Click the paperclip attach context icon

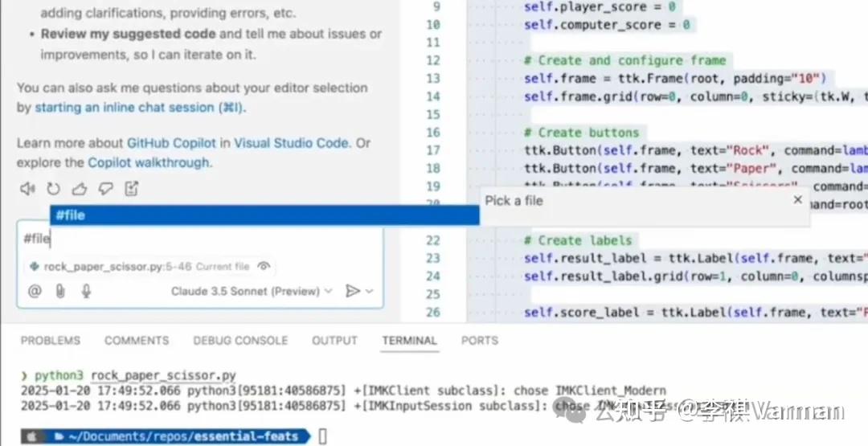click(60, 291)
